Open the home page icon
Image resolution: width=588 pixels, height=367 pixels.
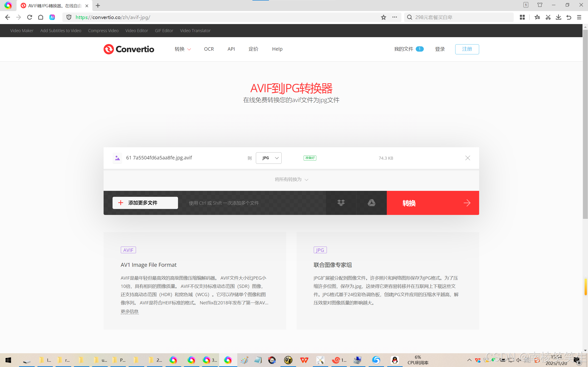tap(41, 17)
